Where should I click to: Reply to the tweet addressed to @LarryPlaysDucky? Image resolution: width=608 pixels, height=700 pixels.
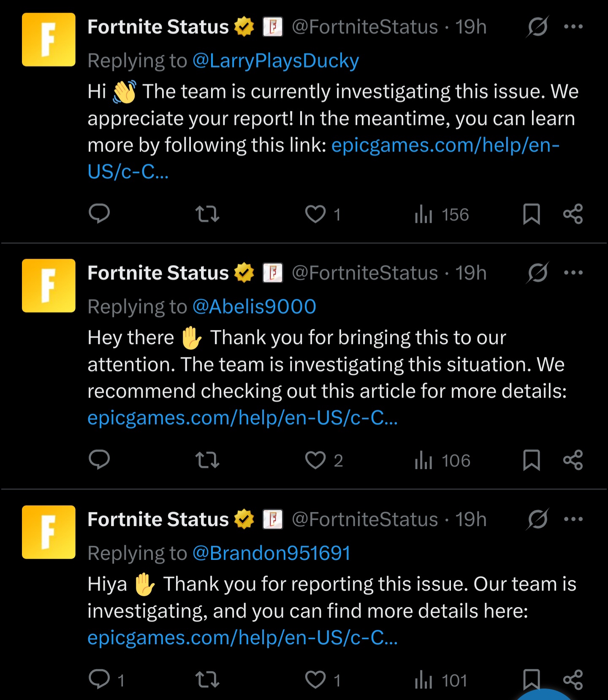click(x=99, y=214)
